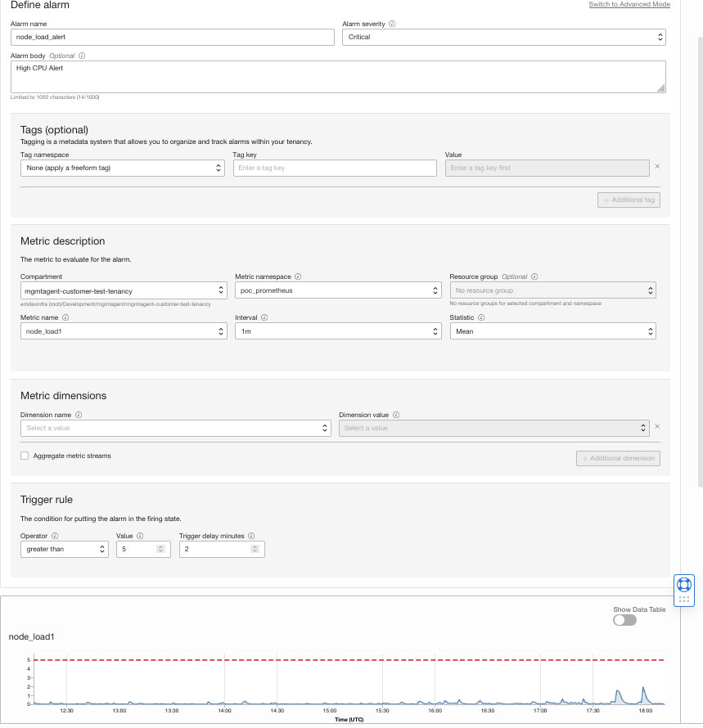703x728 pixels.
Task: Click the info icon beside Alarm severity
Action: (x=392, y=25)
